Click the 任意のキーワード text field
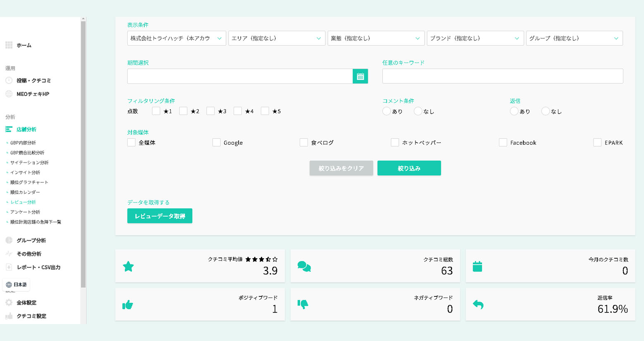 pos(502,76)
